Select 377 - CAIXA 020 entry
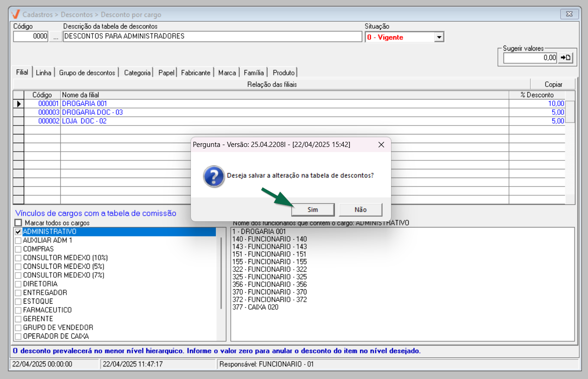The image size is (588, 379). coord(255,307)
